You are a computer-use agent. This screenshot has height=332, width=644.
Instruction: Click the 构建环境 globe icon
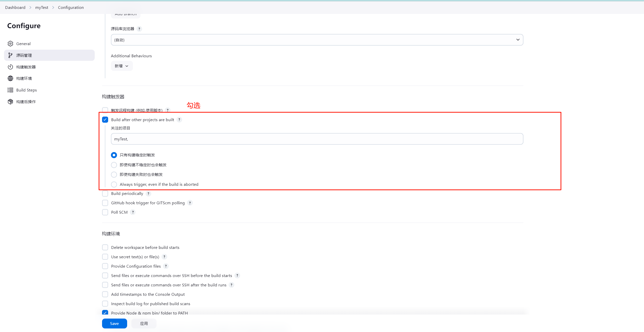pos(10,78)
